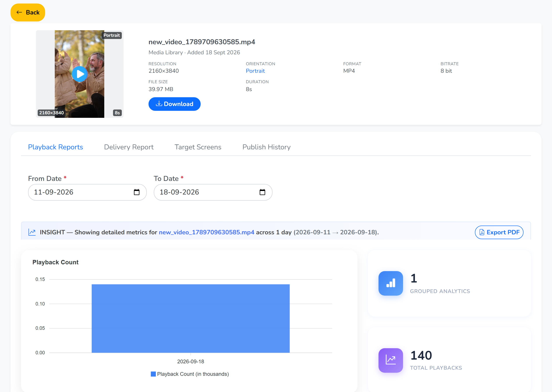Image resolution: width=552 pixels, height=392 pixels.
Task: Download the video file
Action: click(x=175, y=104)
